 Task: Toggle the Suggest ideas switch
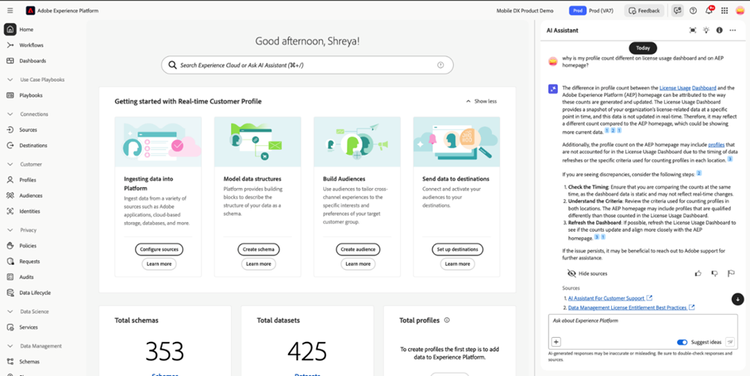[682, 342]
